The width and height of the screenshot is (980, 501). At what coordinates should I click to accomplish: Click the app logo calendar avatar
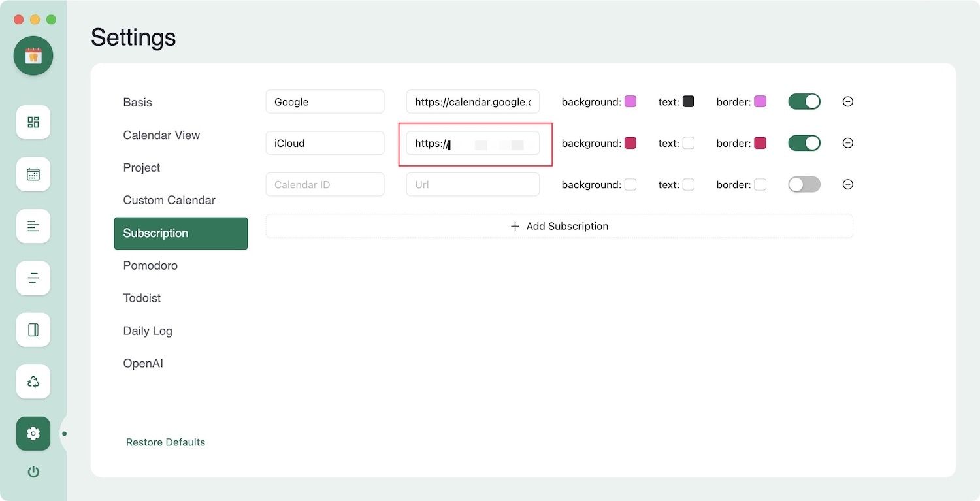(x=33, y=56)
